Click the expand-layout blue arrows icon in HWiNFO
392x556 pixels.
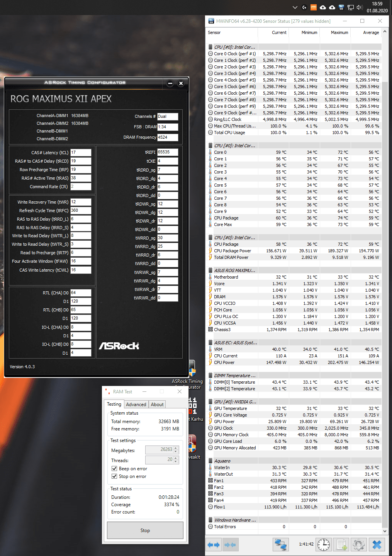213,545
